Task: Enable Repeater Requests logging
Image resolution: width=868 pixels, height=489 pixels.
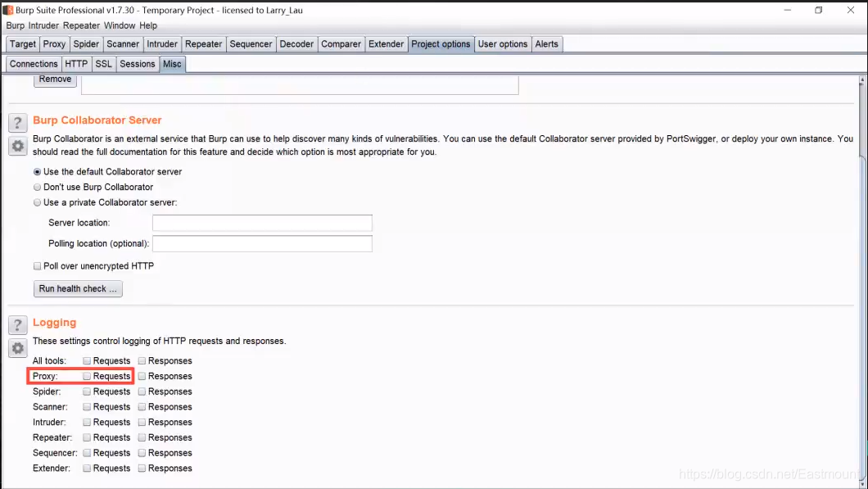Action: (87, 437)
